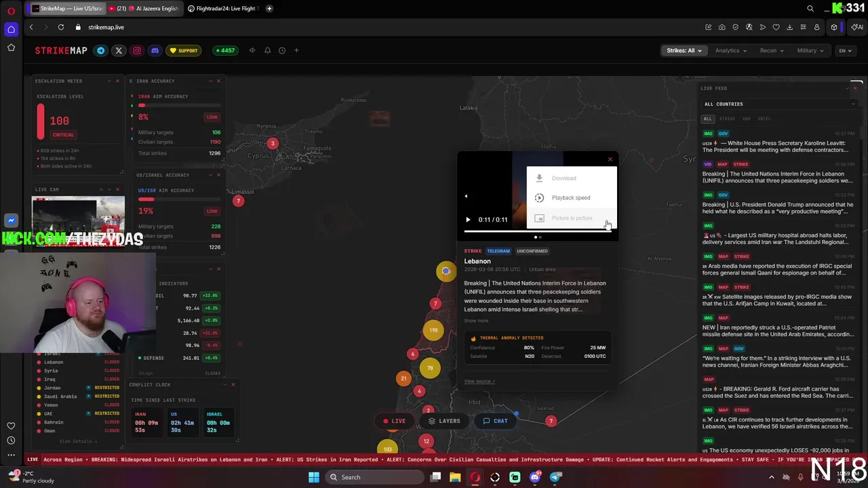The height and width of the screenshot is (488, 868).
Task: Collapse the Escalation Meter panel chevron
Action: 108,81
